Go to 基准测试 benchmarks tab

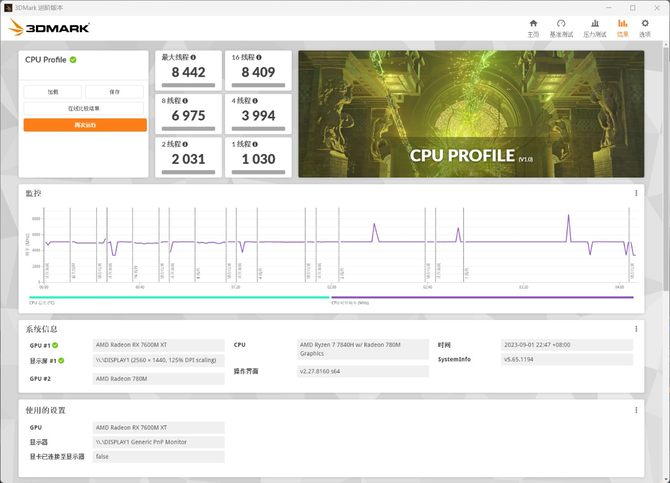click(561, 24)
